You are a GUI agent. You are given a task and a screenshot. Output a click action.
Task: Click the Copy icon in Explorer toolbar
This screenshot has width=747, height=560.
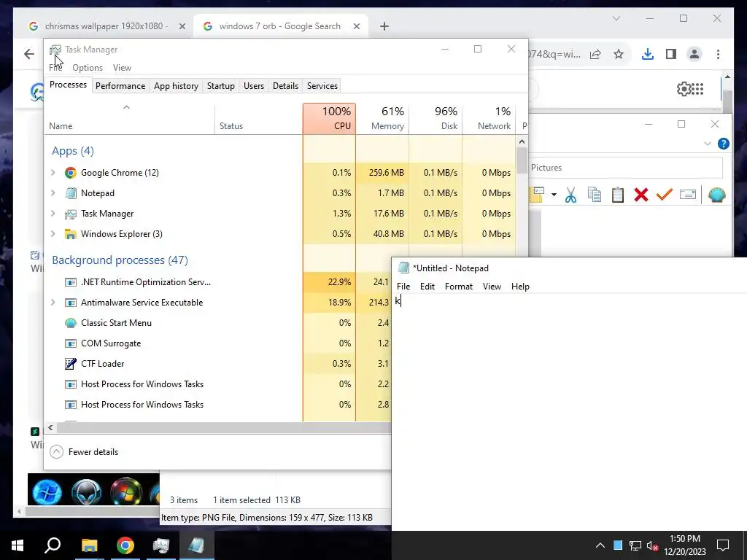(x=594, y=195)
